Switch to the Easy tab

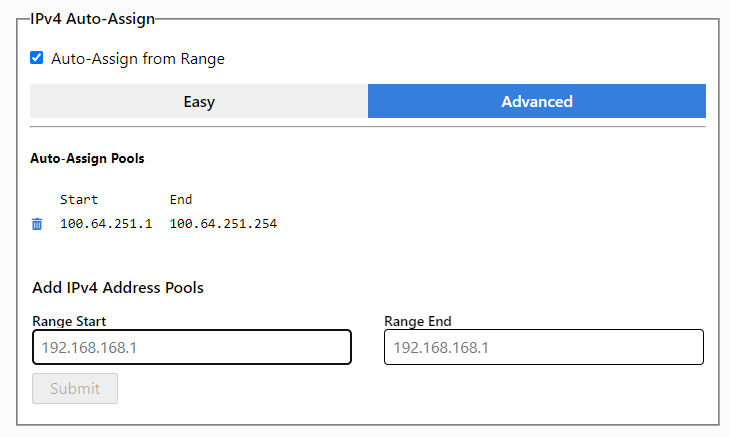pos(199,101)
